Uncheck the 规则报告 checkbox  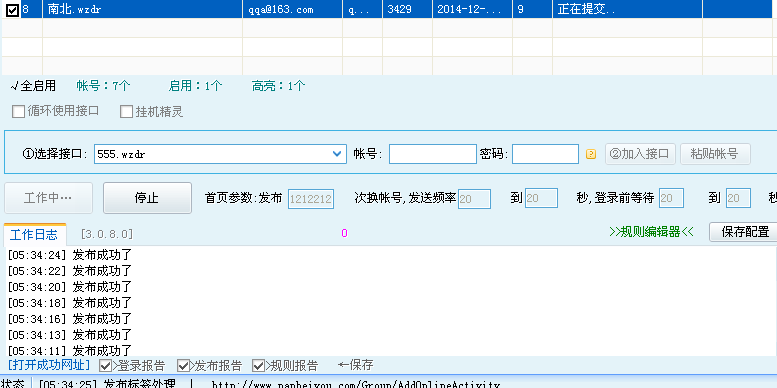[259, 366]
